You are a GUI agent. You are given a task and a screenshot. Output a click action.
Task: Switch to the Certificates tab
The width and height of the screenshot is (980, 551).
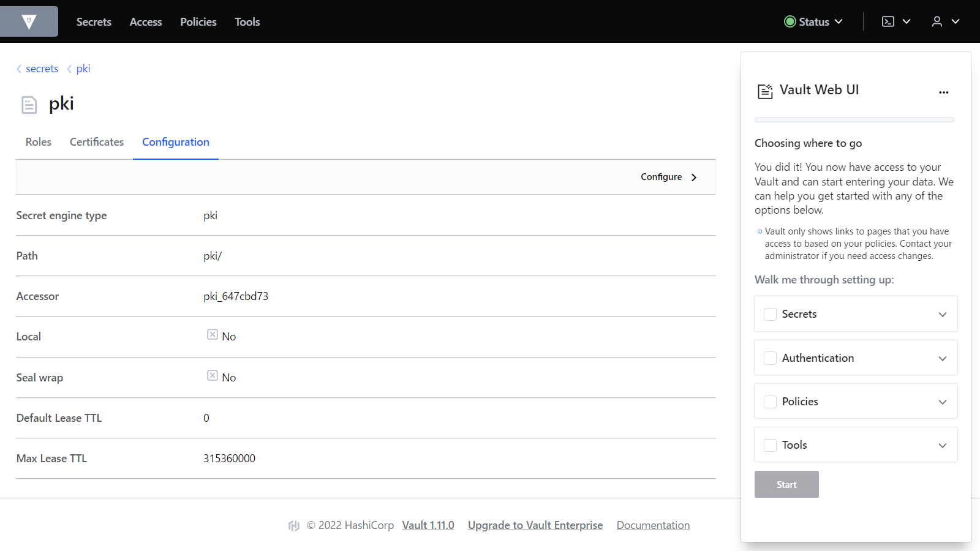point(97,142)
